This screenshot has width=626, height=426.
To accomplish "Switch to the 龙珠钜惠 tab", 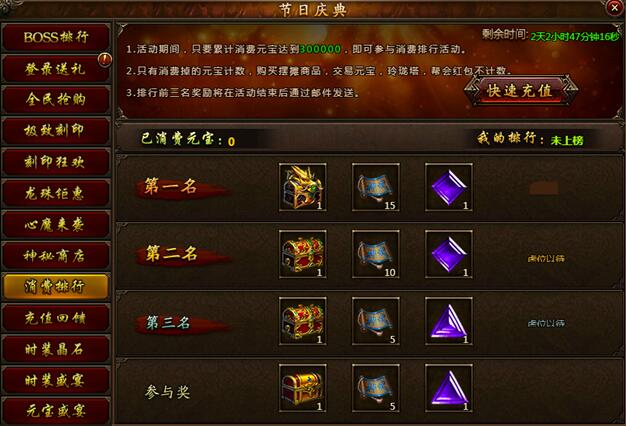I will point(56,193).
